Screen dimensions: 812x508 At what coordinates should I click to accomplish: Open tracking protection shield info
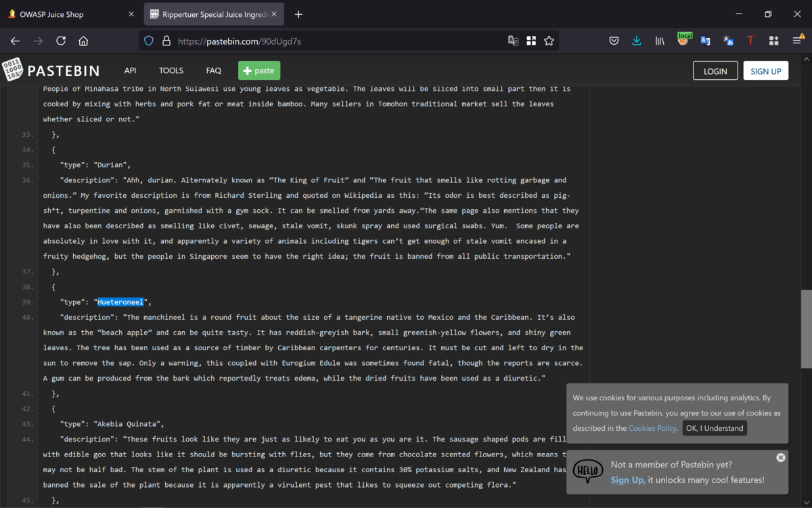coord(149,41)
